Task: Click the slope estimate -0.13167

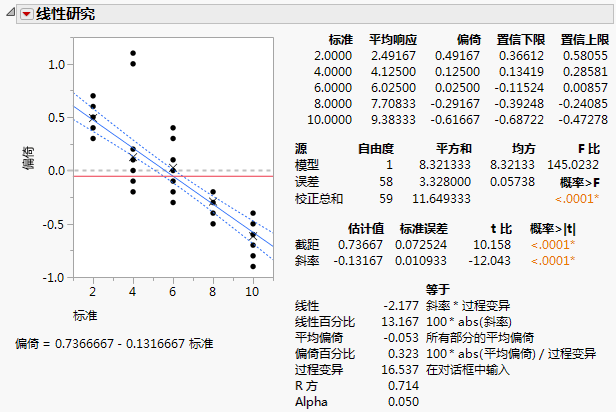Action: click(x=358, y=261)
